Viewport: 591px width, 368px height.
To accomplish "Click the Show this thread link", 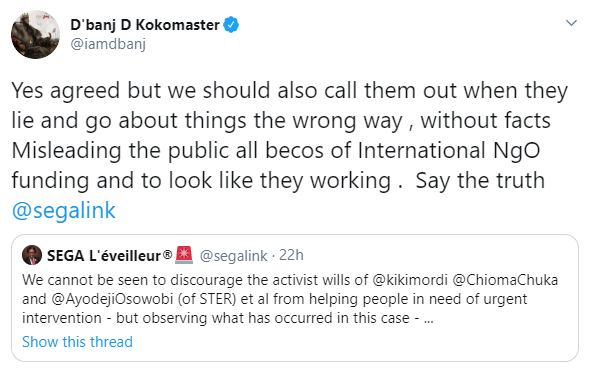I will coord(77,342).
